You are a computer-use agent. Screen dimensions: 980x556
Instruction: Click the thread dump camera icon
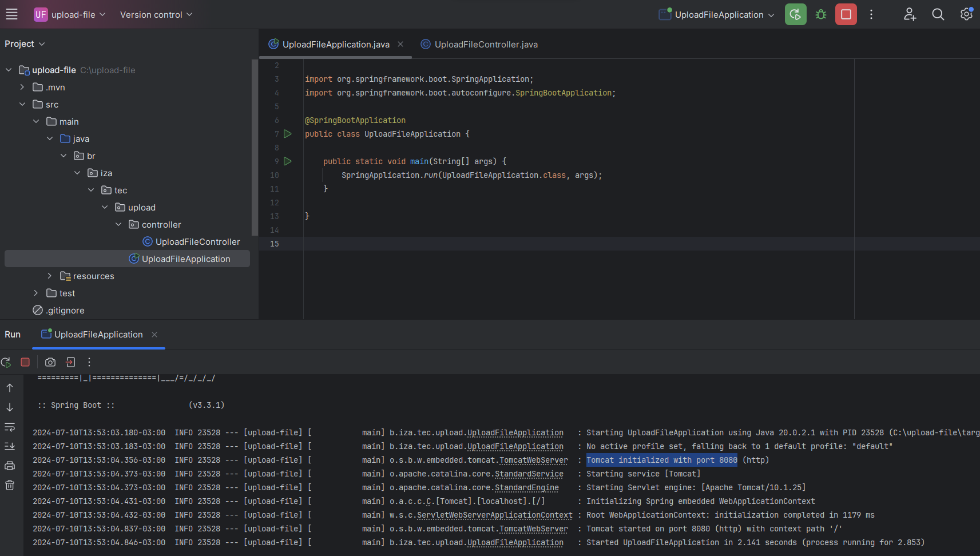click(50, 362)
